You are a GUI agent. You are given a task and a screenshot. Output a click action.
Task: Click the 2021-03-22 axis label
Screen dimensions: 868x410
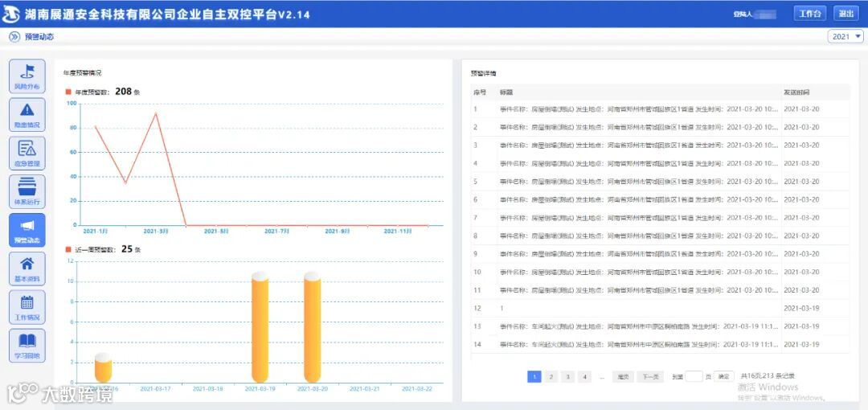tap(417, 389)
